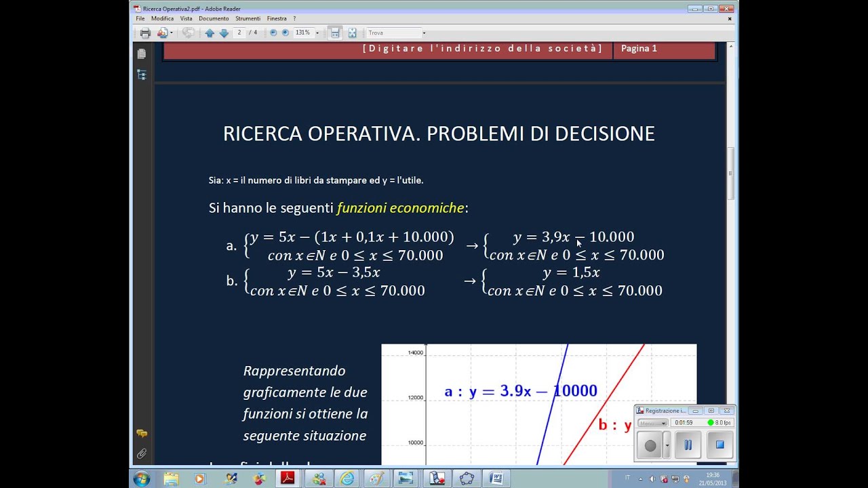The image size is (868, 488).
Task: Open the media player taskbar icon
Action: click(199, 479)
